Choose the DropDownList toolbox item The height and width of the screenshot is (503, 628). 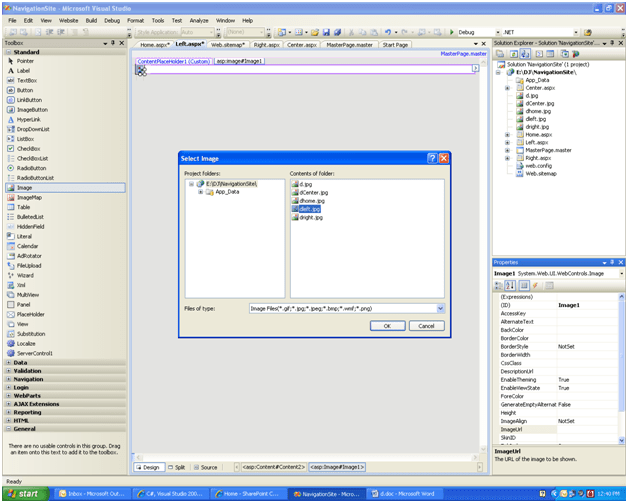pyautogui.click(x=33, y=129)
